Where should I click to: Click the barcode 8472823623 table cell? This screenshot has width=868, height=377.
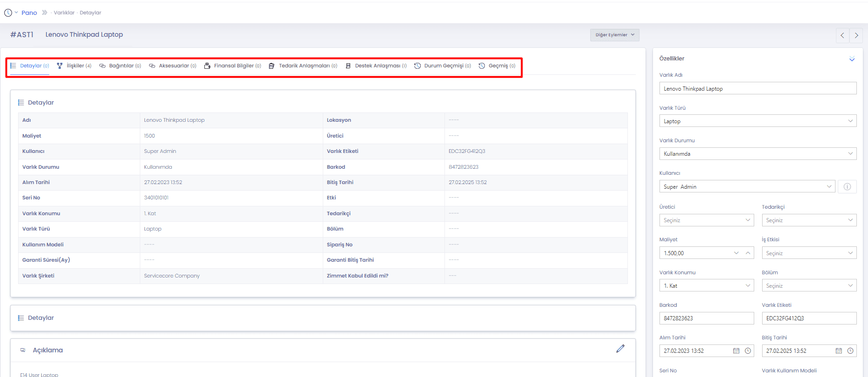(463, 167)
